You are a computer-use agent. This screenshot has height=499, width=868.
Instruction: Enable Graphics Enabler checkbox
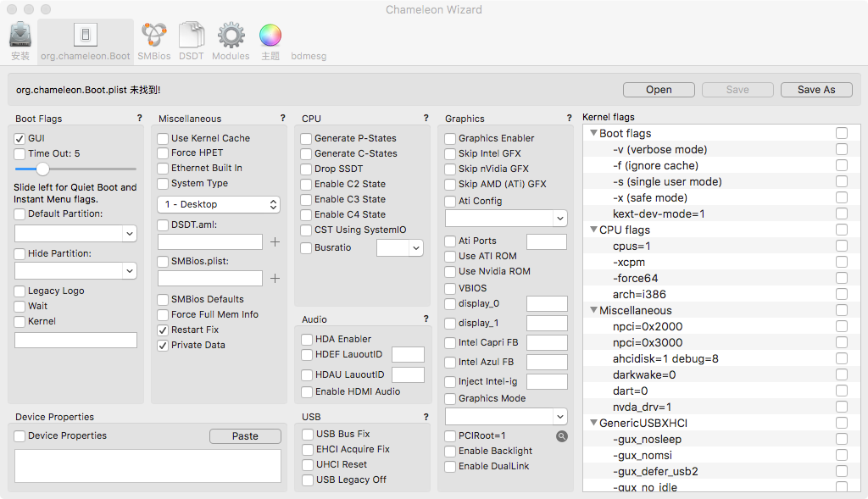450,138
